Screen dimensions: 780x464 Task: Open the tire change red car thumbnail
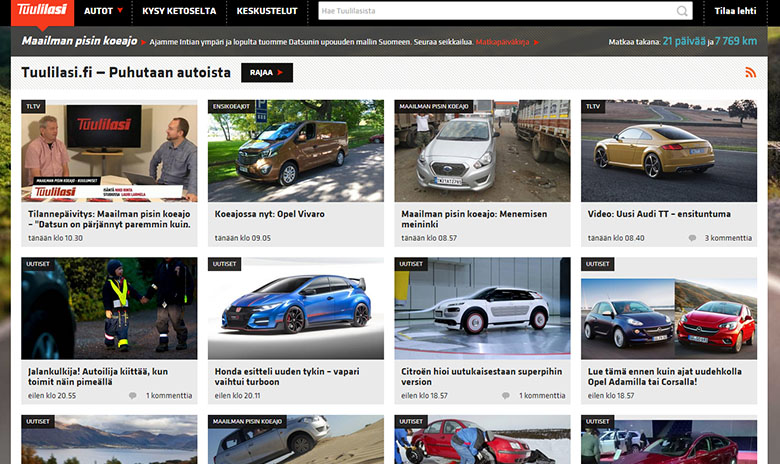click(x=482, y=440)
